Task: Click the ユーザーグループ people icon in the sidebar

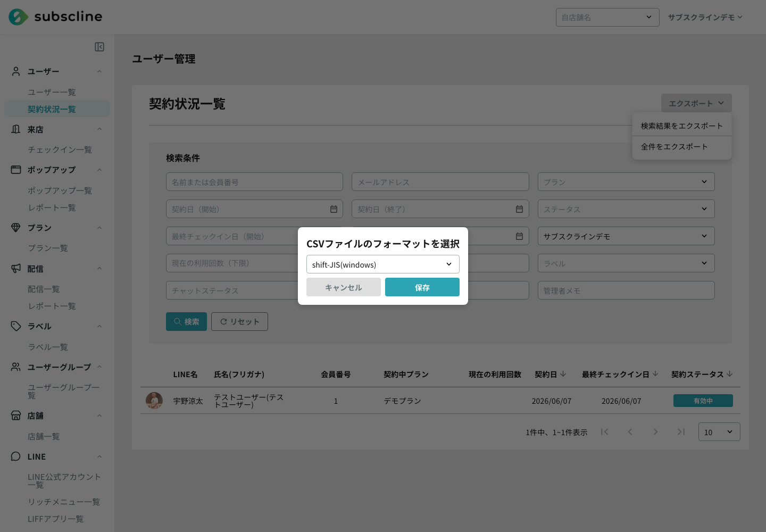Action: coord(16,367)
